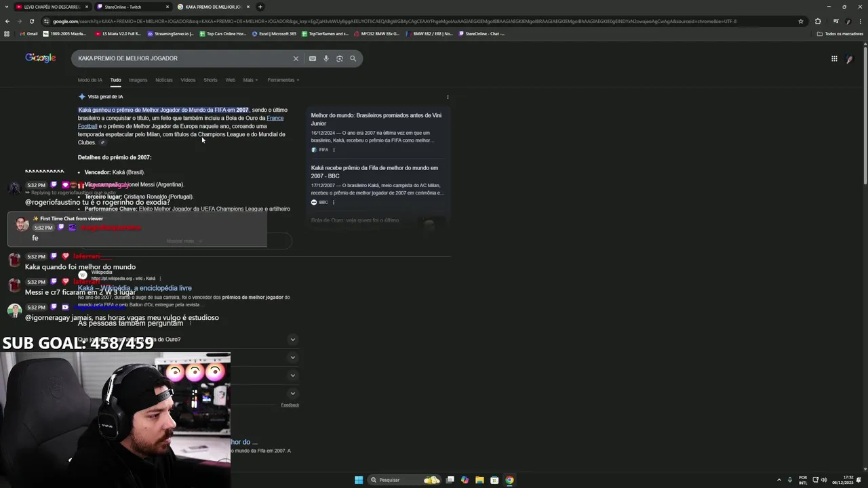Expand the first 'As pessoas também perguntam' question

tap(293, 340)
